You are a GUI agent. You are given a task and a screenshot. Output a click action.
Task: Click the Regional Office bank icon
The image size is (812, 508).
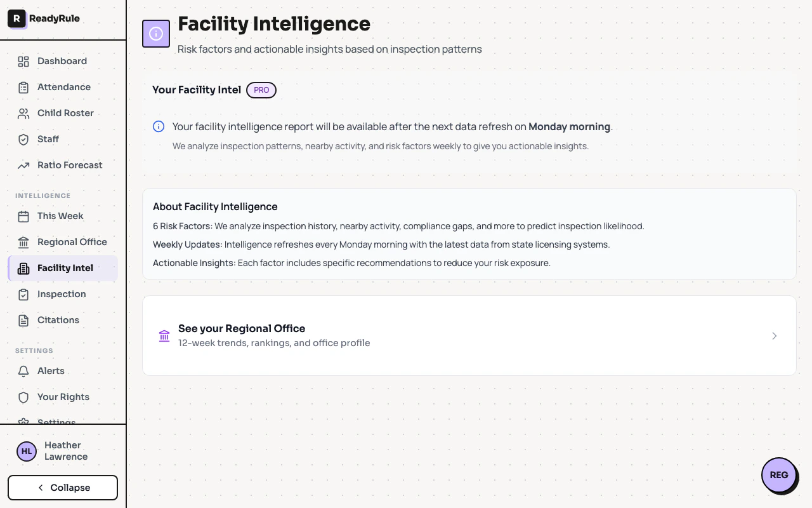(23, 242)
